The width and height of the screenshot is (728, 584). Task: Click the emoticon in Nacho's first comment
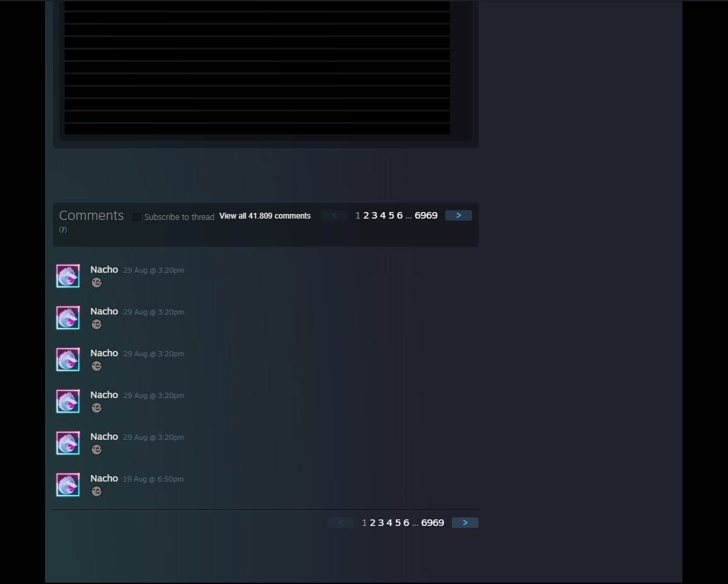click(97, 283)
